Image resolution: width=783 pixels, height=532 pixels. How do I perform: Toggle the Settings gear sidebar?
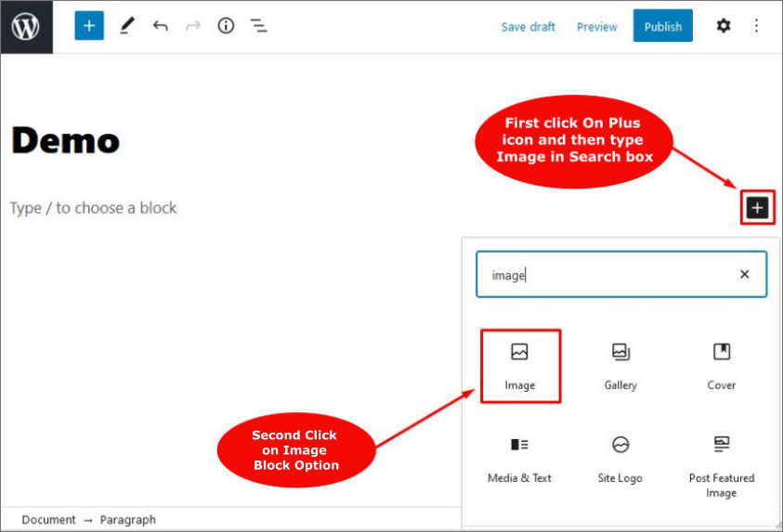724,26
